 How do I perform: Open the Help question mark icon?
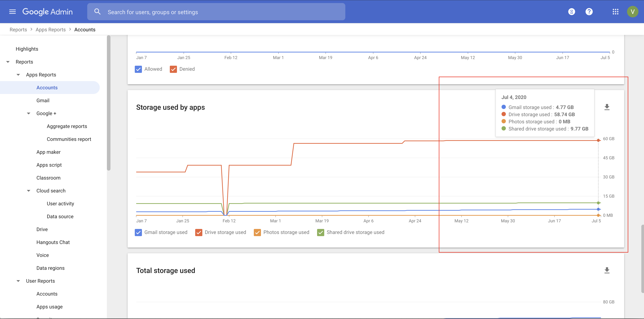[x=589, y=12]
